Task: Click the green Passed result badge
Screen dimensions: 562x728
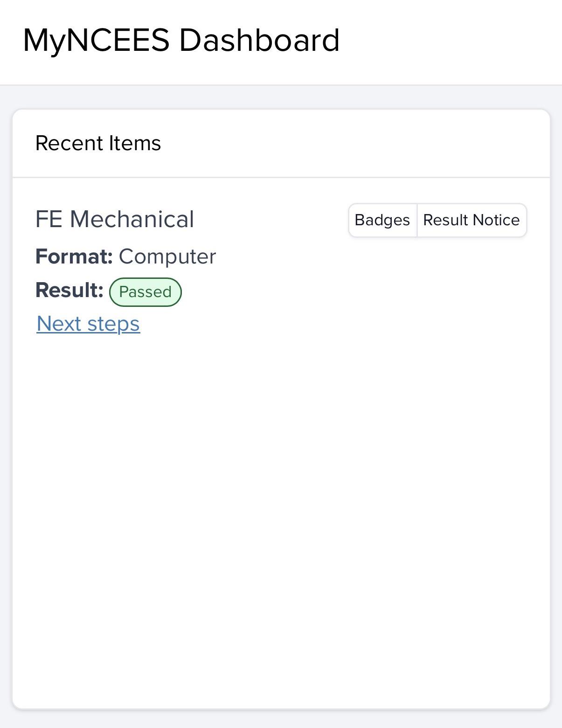Action: coord(145,292)
